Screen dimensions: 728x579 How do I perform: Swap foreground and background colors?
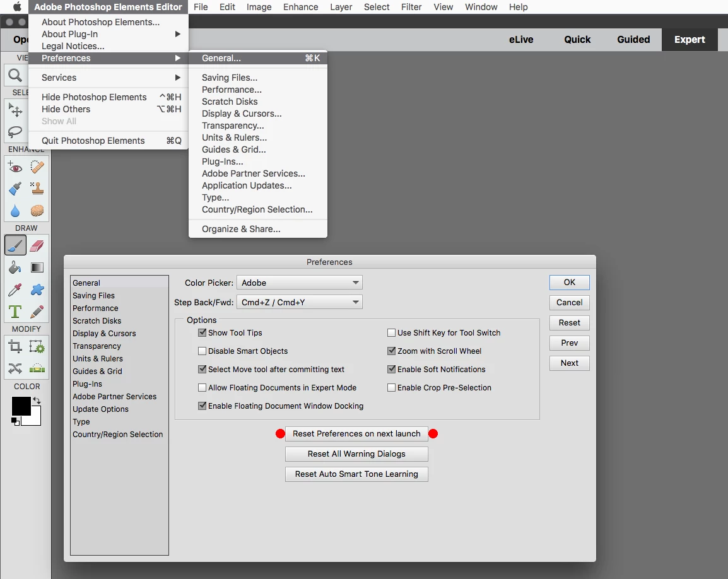tap(37, 401)
